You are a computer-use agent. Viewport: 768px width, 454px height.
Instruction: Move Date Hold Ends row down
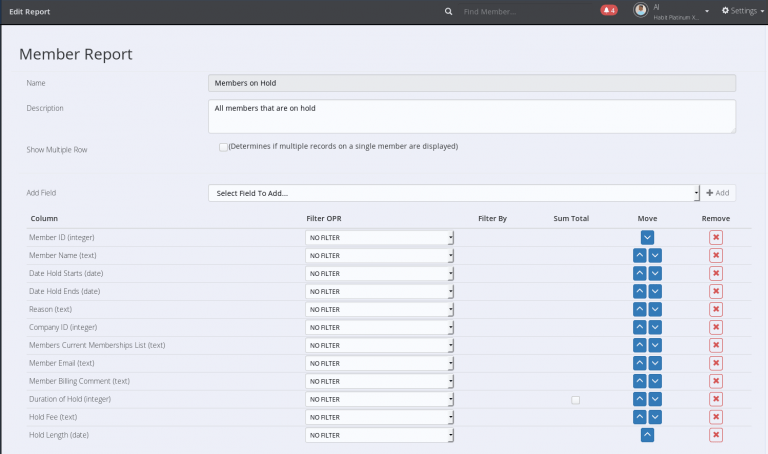[655, 291]
